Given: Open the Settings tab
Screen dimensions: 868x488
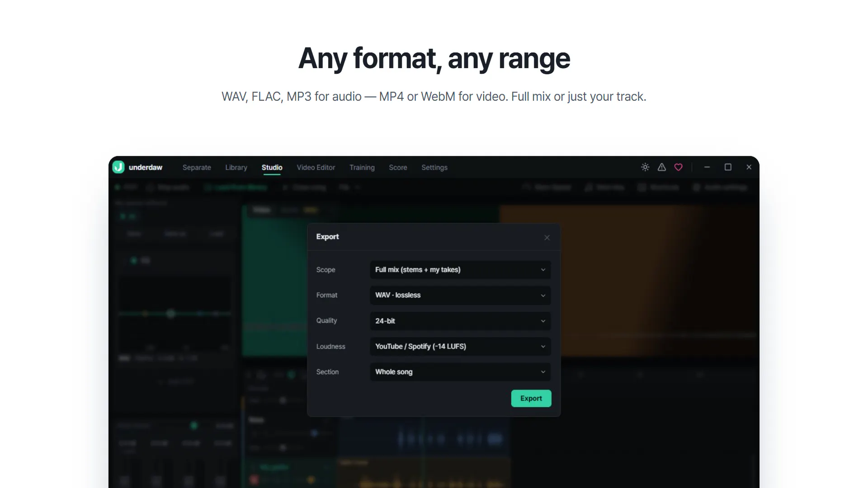Looking at the screenshot, I should (434, 167).
